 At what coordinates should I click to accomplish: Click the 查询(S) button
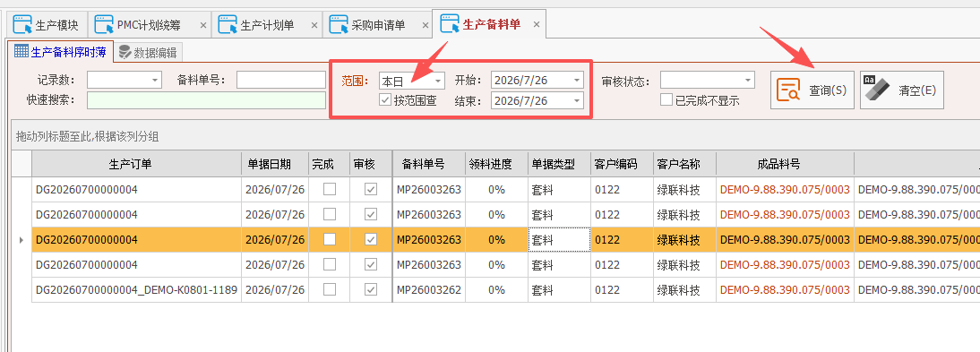coord(812,90)
